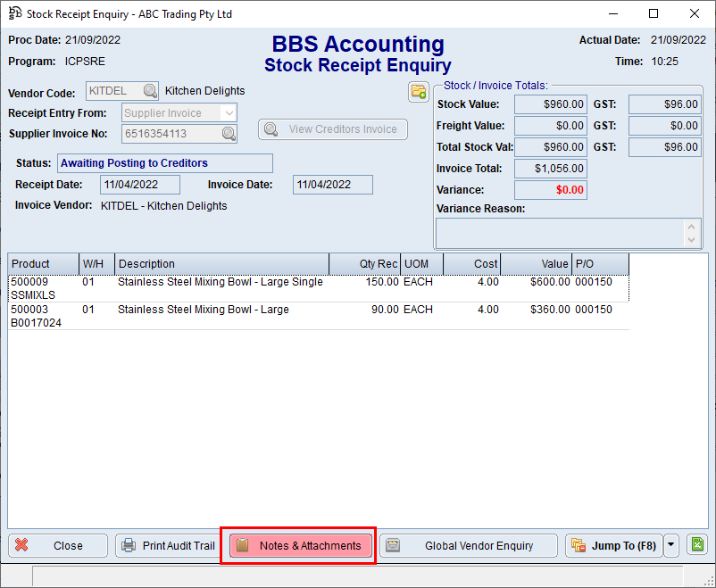Select product row 500009 Stainless Steel Mixing Bowl

click(223, 287)
